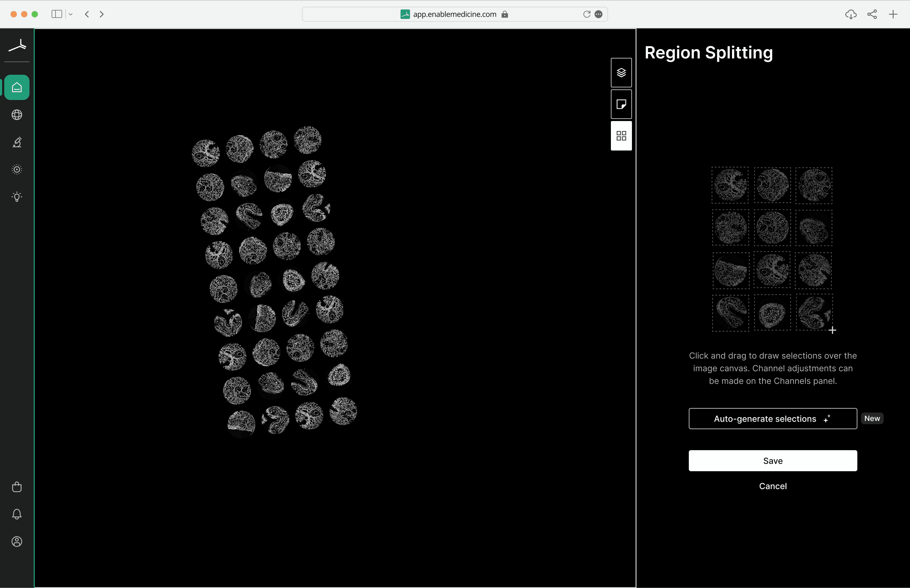Click the Click and drag instruction text

click(773, 368)
